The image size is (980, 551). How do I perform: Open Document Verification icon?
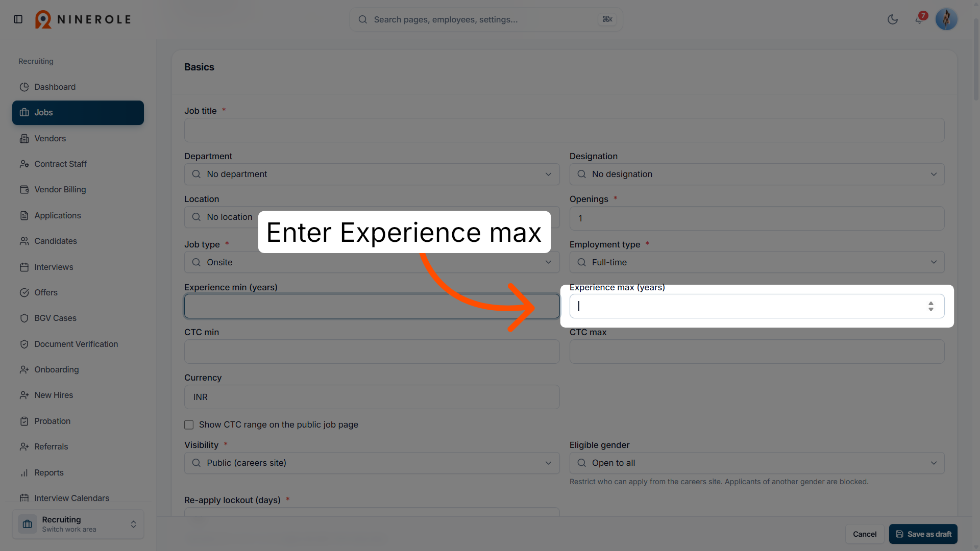tap(24, 344)
